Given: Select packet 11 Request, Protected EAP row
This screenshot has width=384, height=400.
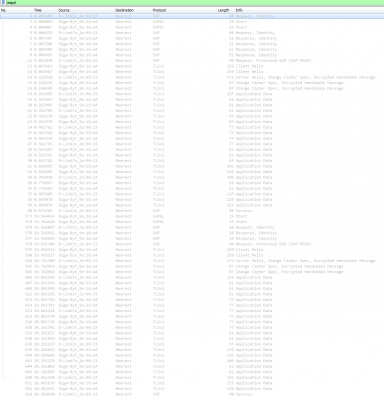Looking at the screenshot, I should pyautogui.click(x=192, y=61).
